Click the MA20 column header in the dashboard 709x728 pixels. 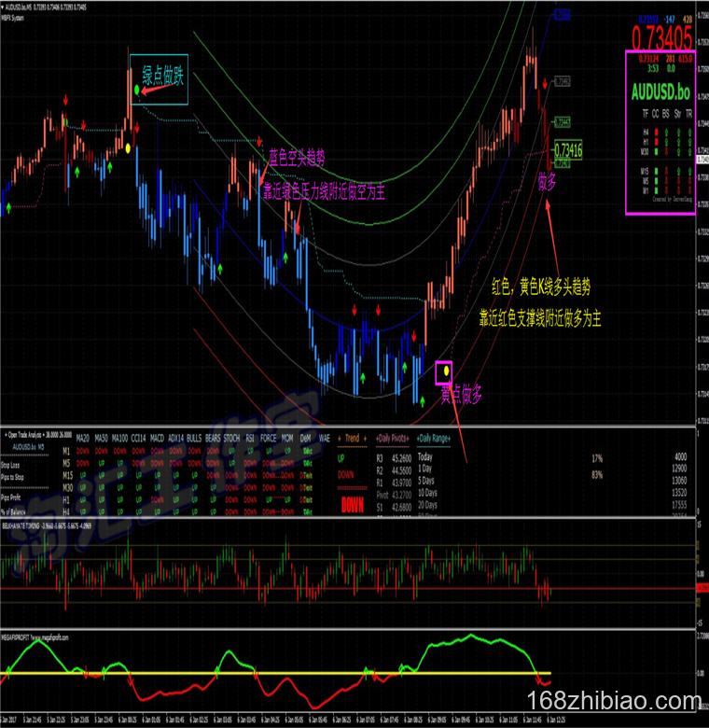click(83, 438)
